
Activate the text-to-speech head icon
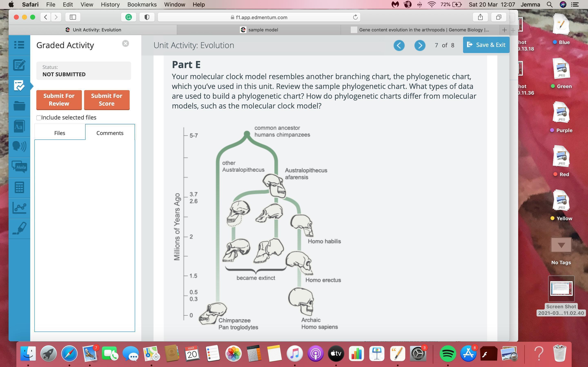click(x=19, y=146)
